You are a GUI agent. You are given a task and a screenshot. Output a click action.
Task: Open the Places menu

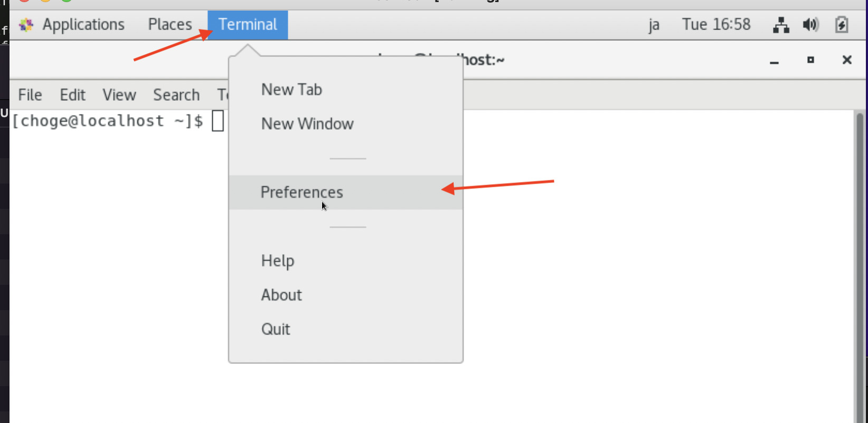pos(170,25)
